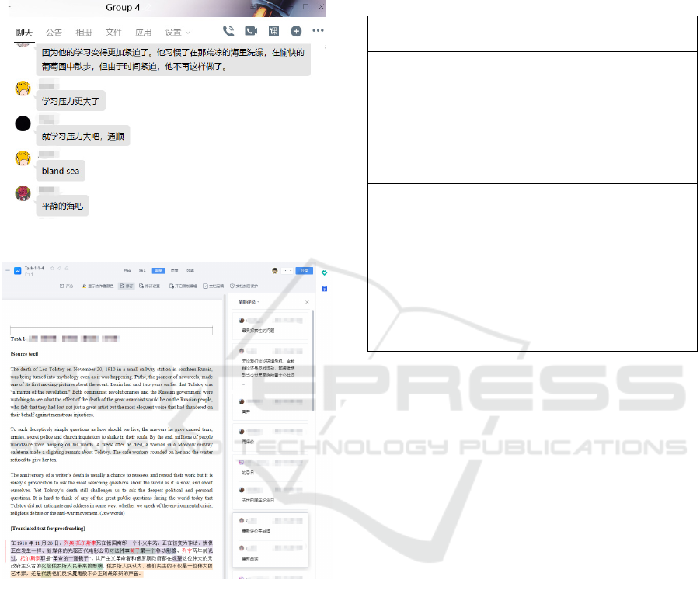Click 文档加密保护 document encryption button

pyautogui.click(x=244, y=286)
